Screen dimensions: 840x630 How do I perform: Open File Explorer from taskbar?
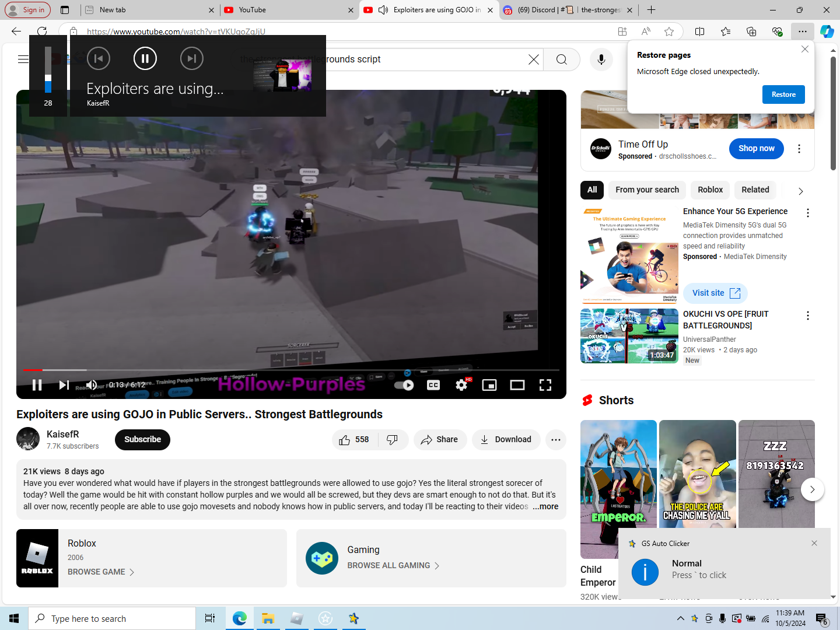268,618
